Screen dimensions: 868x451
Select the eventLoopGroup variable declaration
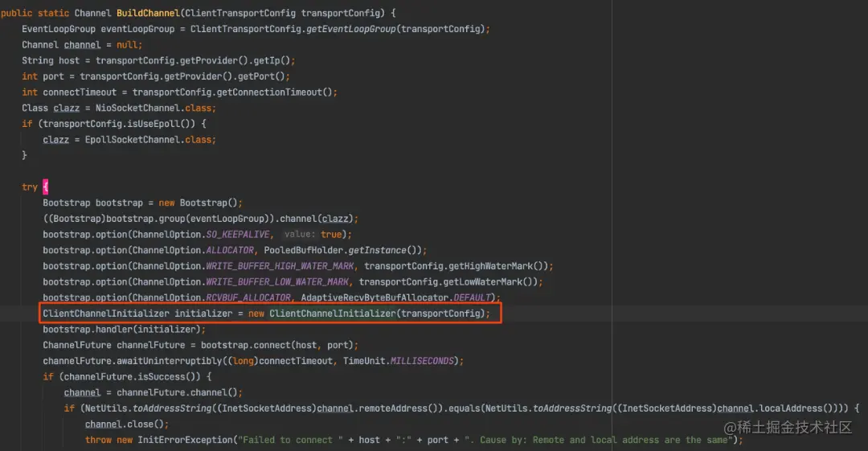coord(137,29)
